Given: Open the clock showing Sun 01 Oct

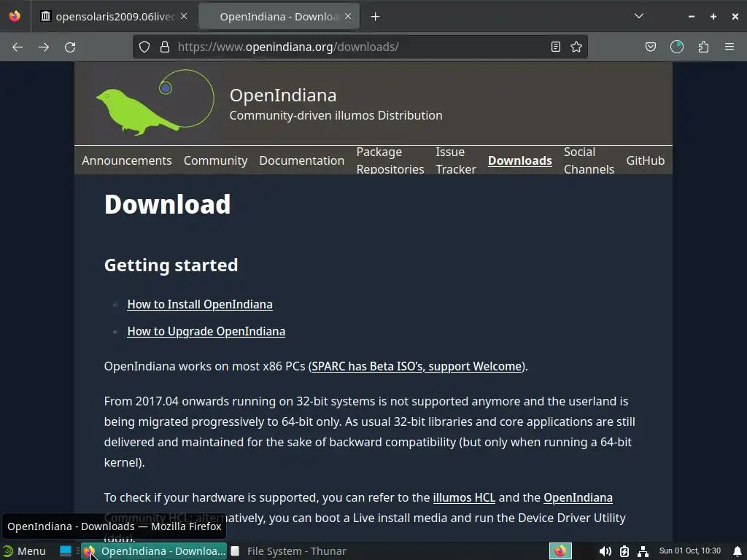Looking at the screenshot, I should click(690, 551).
